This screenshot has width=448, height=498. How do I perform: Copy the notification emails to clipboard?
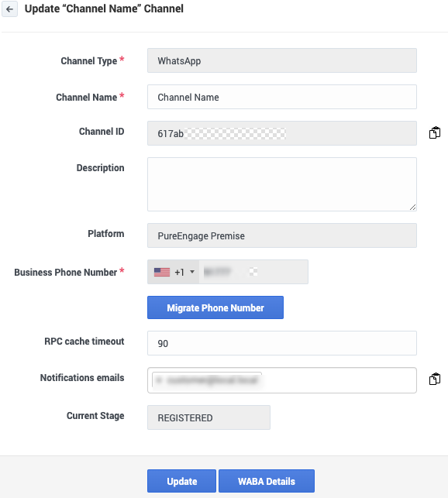(x=434, y=379)
